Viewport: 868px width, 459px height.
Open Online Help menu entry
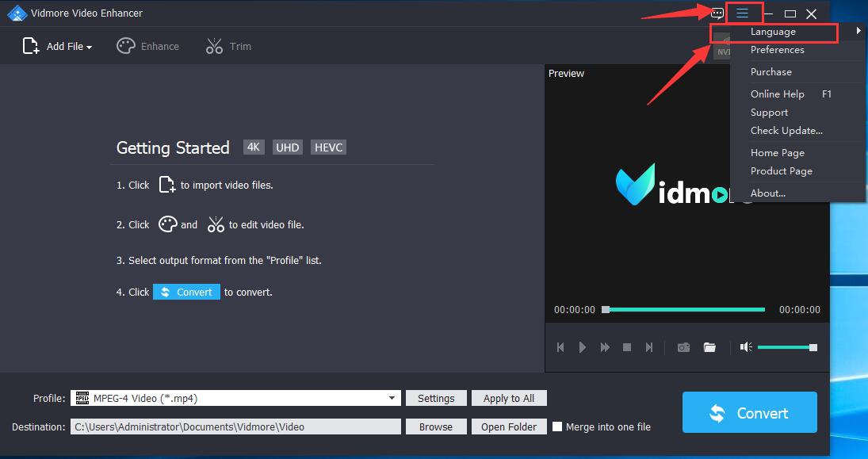[777, 94]
